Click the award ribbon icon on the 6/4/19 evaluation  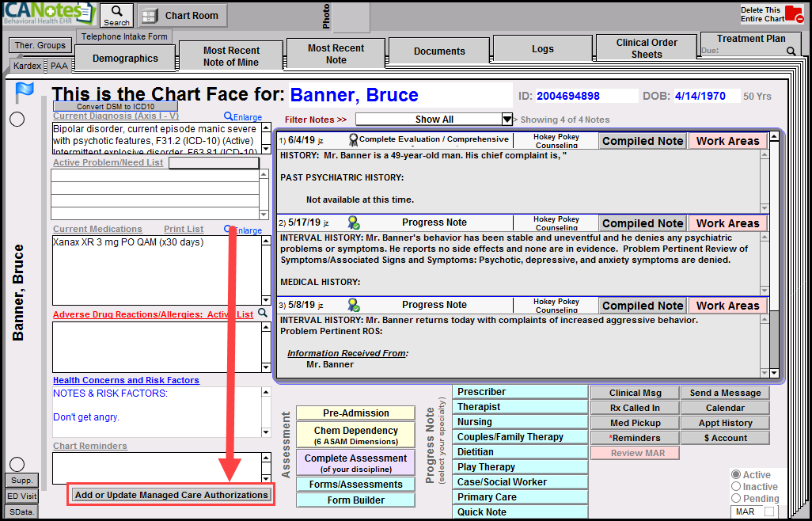coord(354,140)
